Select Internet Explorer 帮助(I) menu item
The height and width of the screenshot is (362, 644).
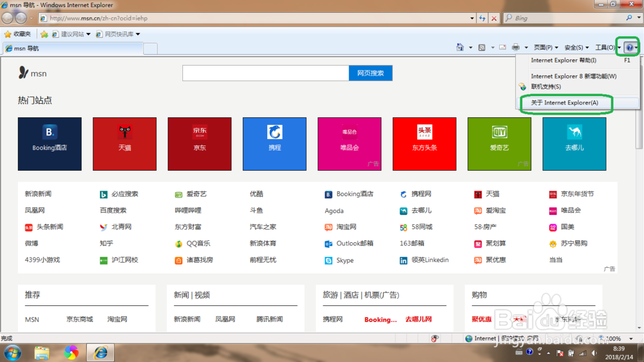tap(578, 61)
